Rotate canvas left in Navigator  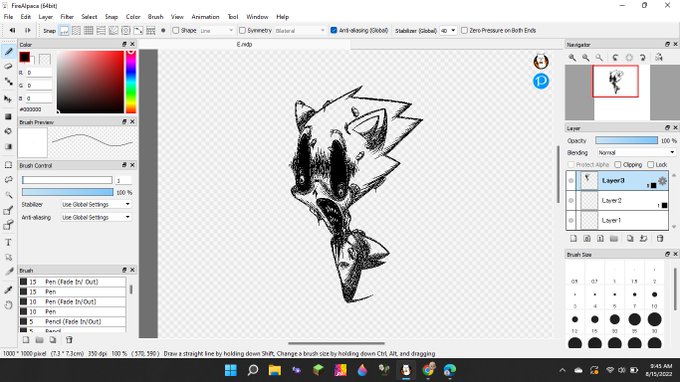tap(615, 57)
